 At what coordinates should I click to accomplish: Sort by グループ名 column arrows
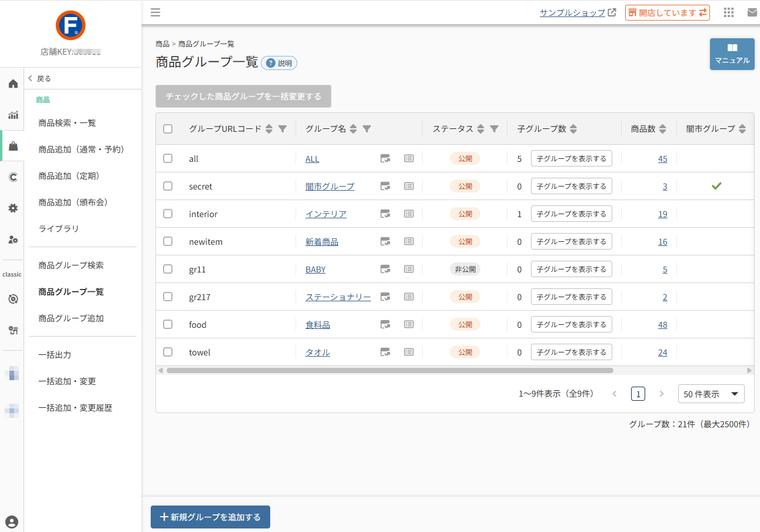(353, 129)
